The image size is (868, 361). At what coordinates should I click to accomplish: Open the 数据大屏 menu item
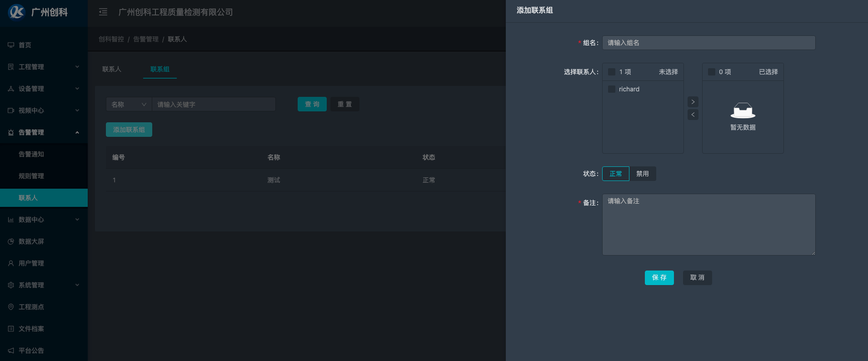[x=44, y=241]
